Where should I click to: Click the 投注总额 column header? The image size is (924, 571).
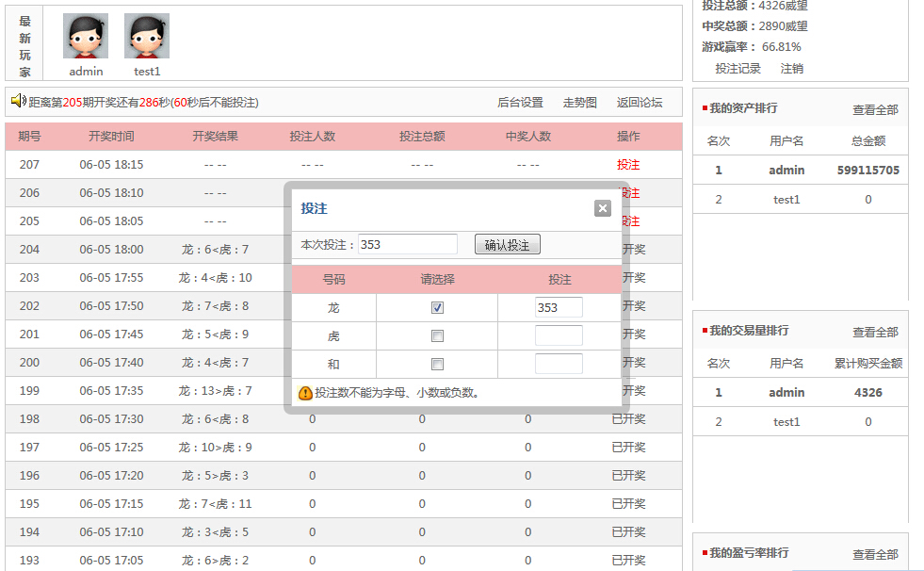pos(422,136)
